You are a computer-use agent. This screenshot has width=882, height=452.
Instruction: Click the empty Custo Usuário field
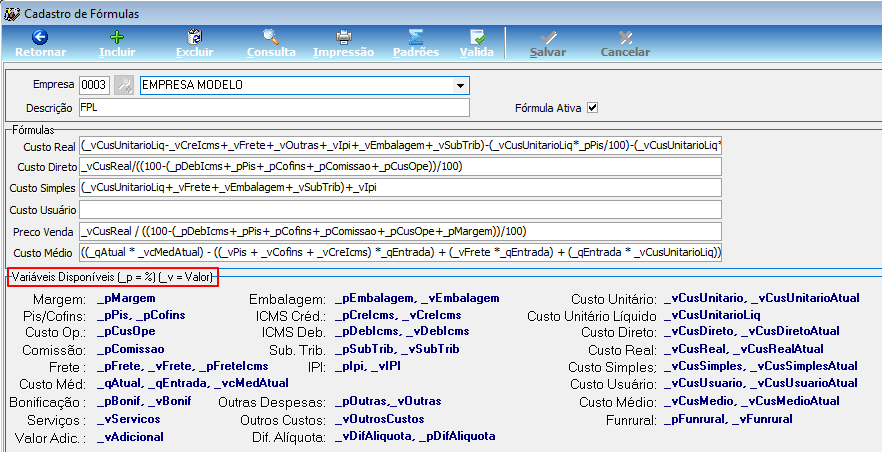[400, 210]
